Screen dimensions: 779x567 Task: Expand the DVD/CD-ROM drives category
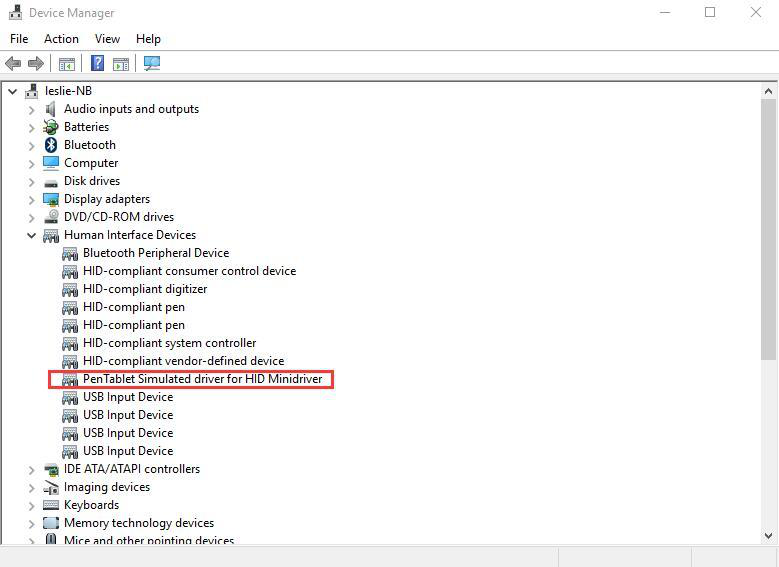[x=32, y=218]
